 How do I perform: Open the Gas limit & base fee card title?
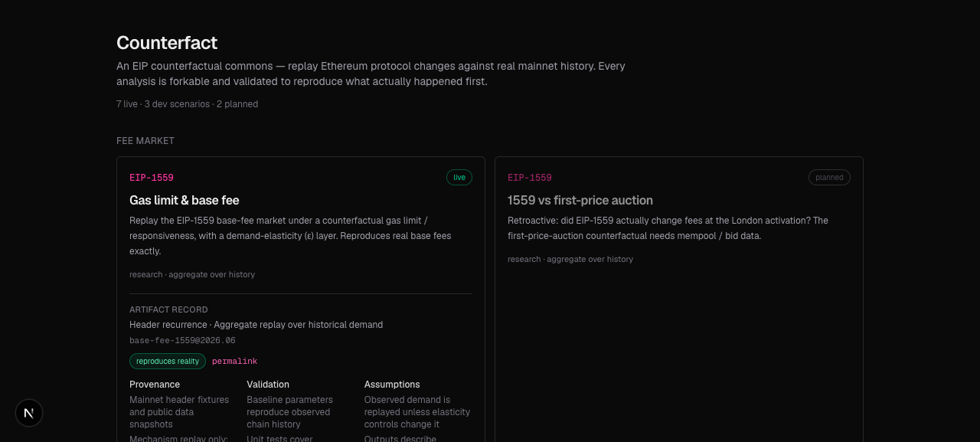(185, 201)
